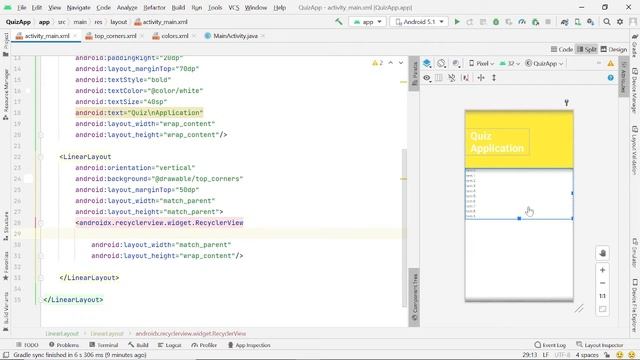Switch to MainActivity.java tab
640x360 pixels.
click(235, 36)
